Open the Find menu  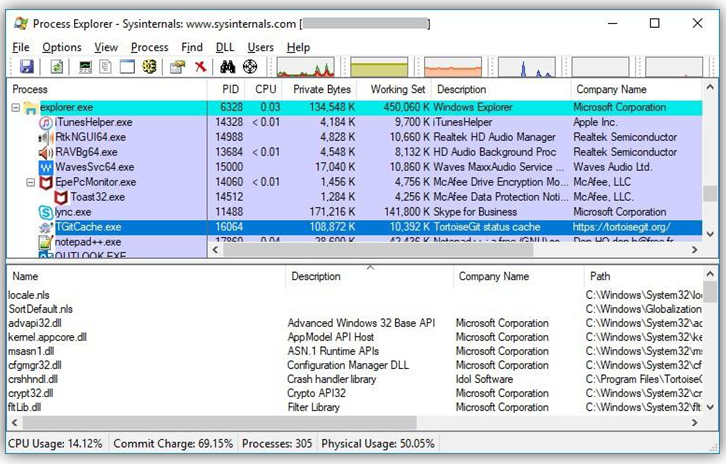pyautogui.click(x=192, y=47)
